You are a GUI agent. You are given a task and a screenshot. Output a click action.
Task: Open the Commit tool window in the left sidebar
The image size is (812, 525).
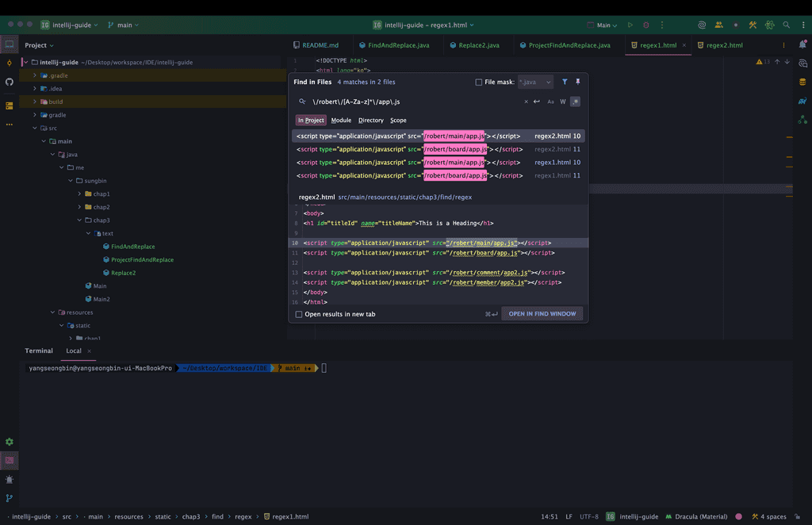coord(10,63)
